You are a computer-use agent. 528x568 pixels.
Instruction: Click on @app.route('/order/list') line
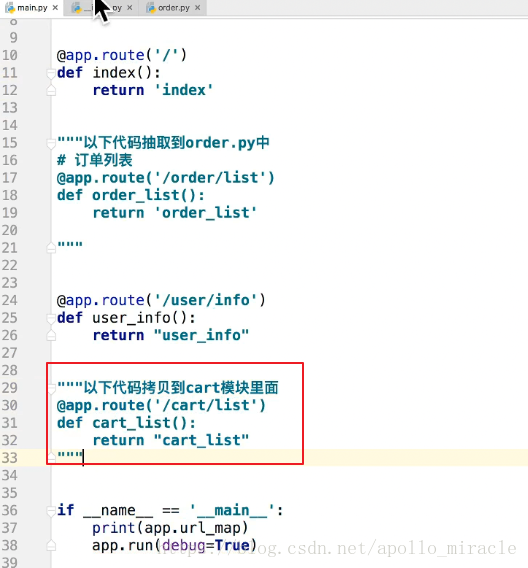(165, 178)
